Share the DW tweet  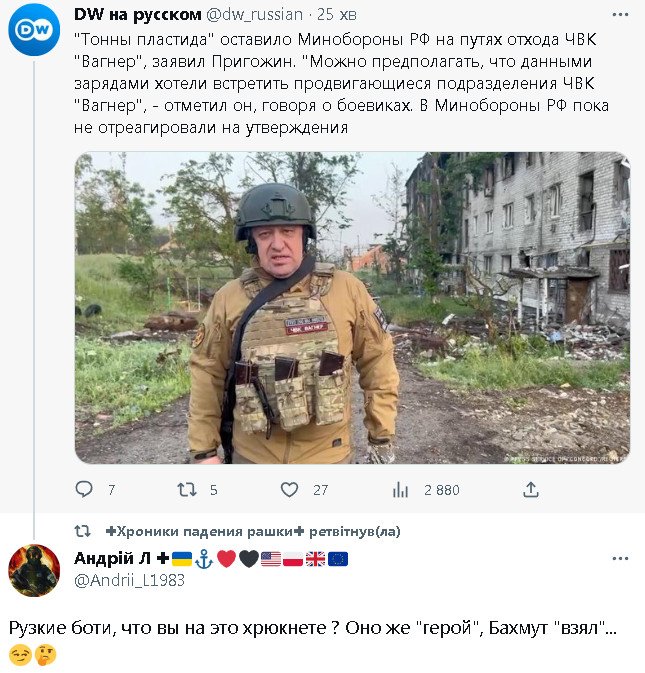point(531,490)
